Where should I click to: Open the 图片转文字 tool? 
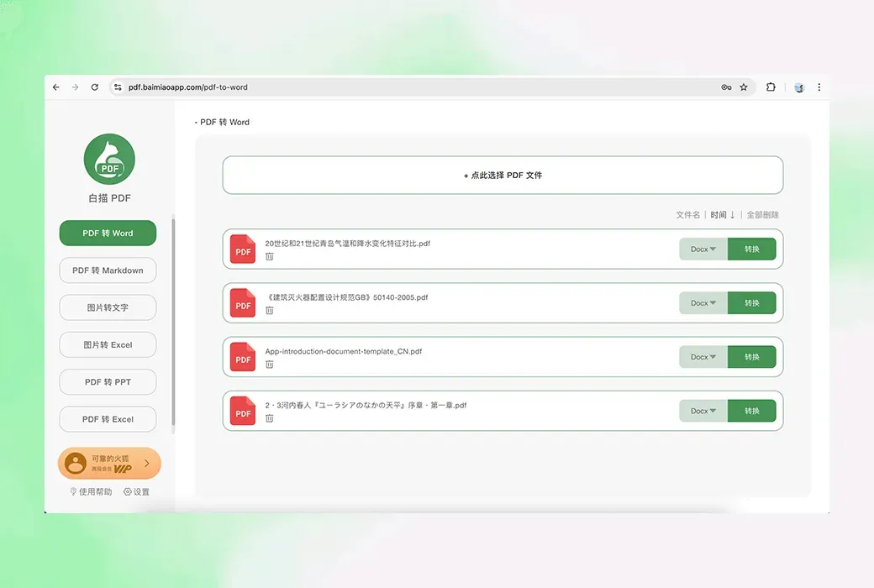(108, 307)
